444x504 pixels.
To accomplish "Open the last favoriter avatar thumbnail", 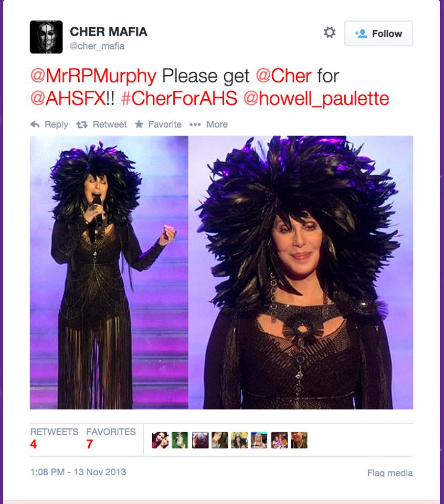I will click(299, 440).
